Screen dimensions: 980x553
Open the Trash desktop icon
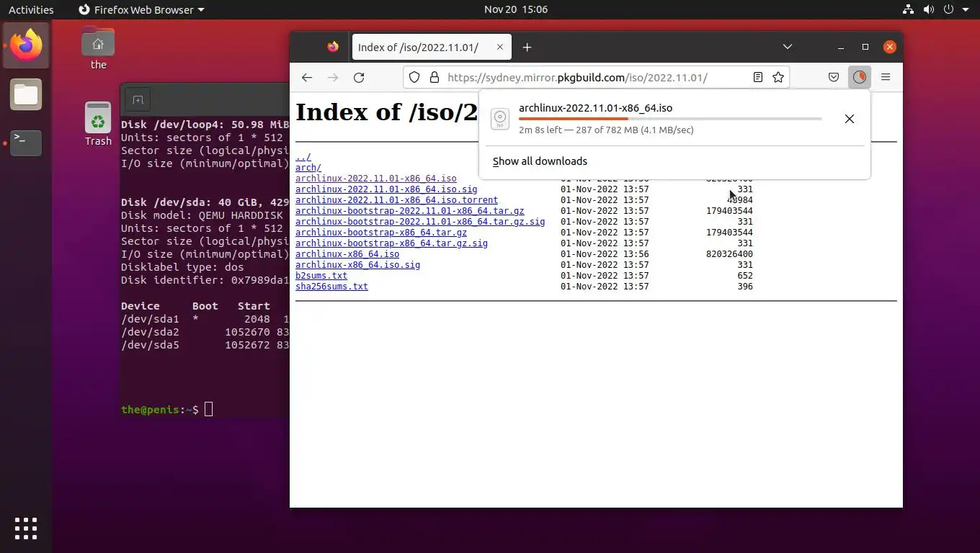98,123
